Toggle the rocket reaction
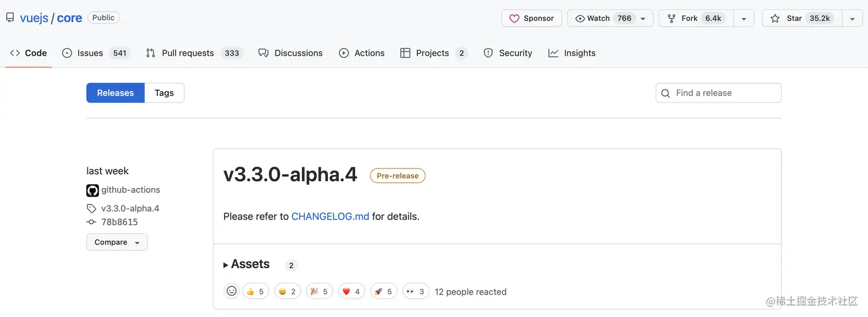This screenshot has width=868, height=317. 384,291
